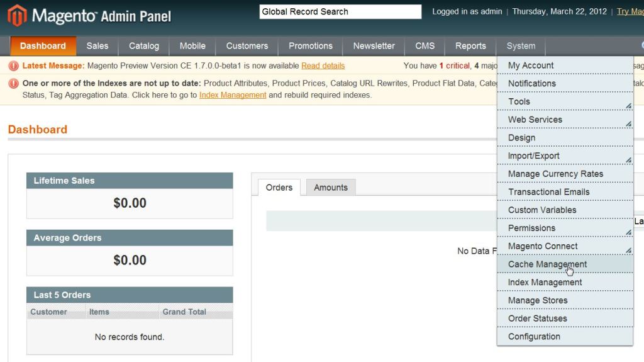Click the Index Management link in warning
Screen dimensions: 644x362
click(x=233, y=95)
